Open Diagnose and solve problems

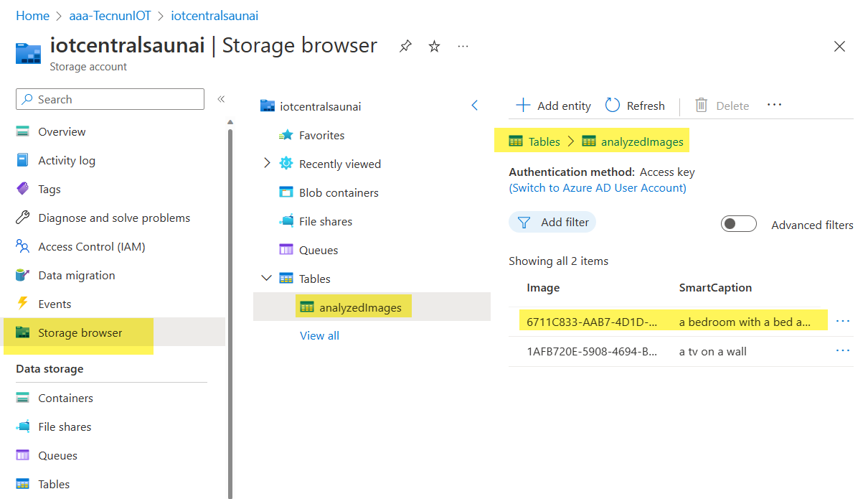[114, 218]
